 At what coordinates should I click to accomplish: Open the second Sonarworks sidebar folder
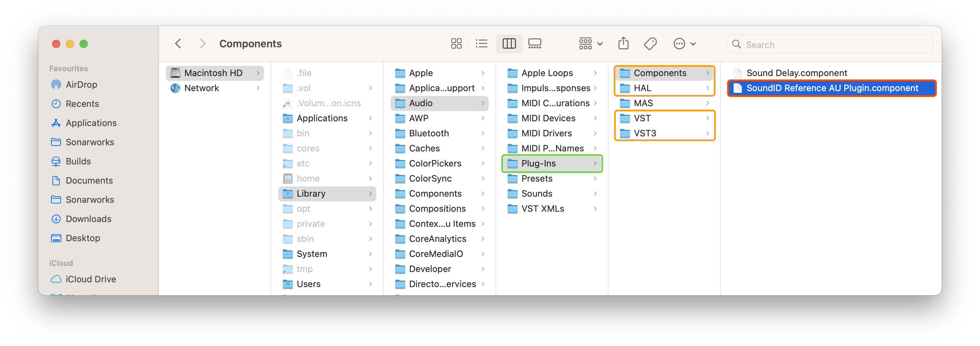82,200
